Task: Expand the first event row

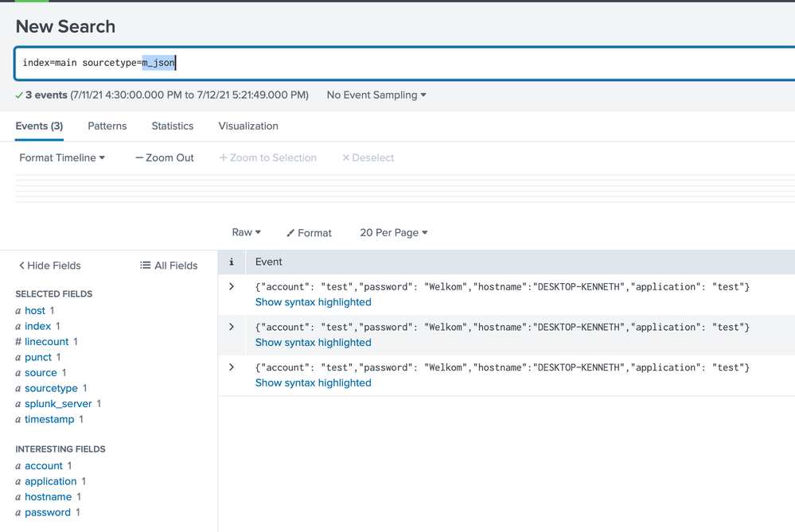Action: 232,287
